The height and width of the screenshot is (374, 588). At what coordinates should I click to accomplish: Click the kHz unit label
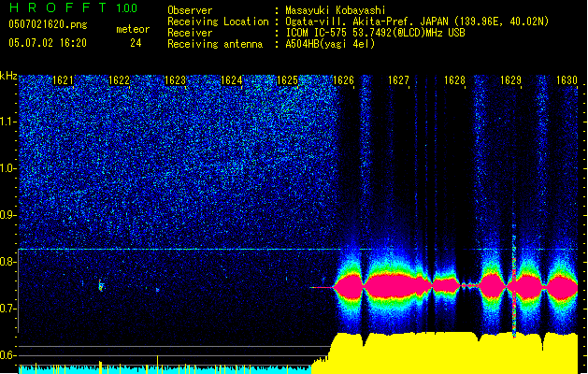8,76
